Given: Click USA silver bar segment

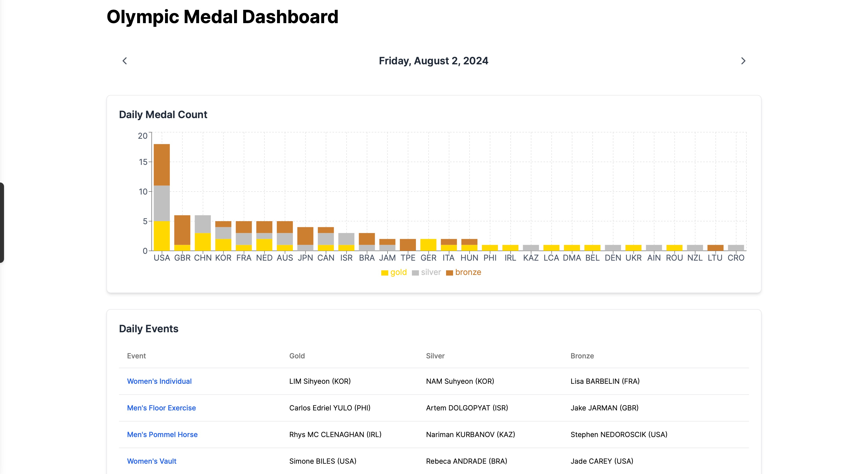Looking at the screenshot, I should coord(162,203).
